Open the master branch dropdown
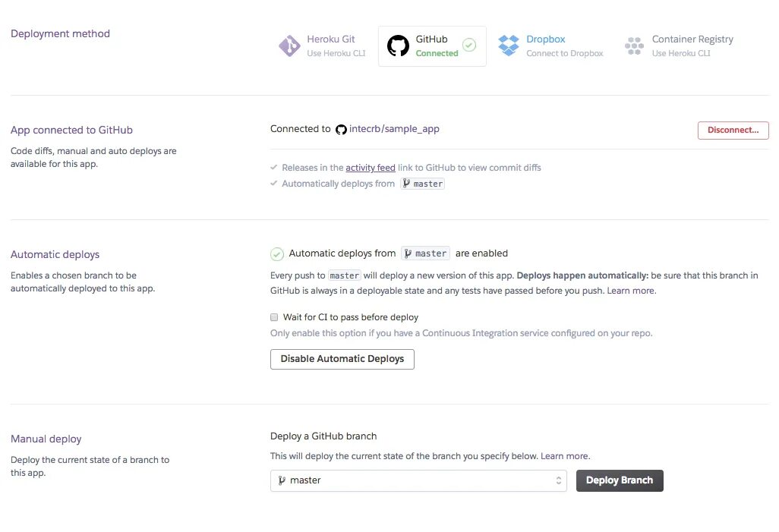The height and width of the screenshot is (532, 779). click(418, 480)
